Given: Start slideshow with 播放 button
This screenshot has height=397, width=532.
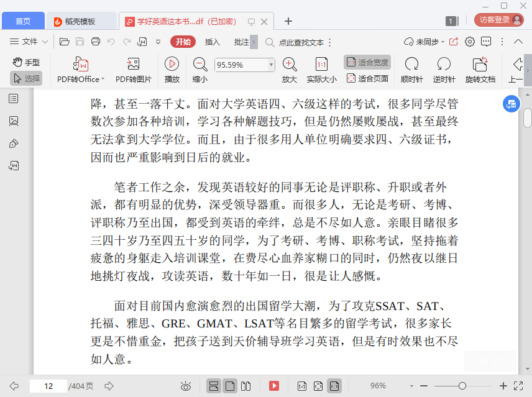Looking at the screenshot, I should pyautogui.click(x=172, y=70).
